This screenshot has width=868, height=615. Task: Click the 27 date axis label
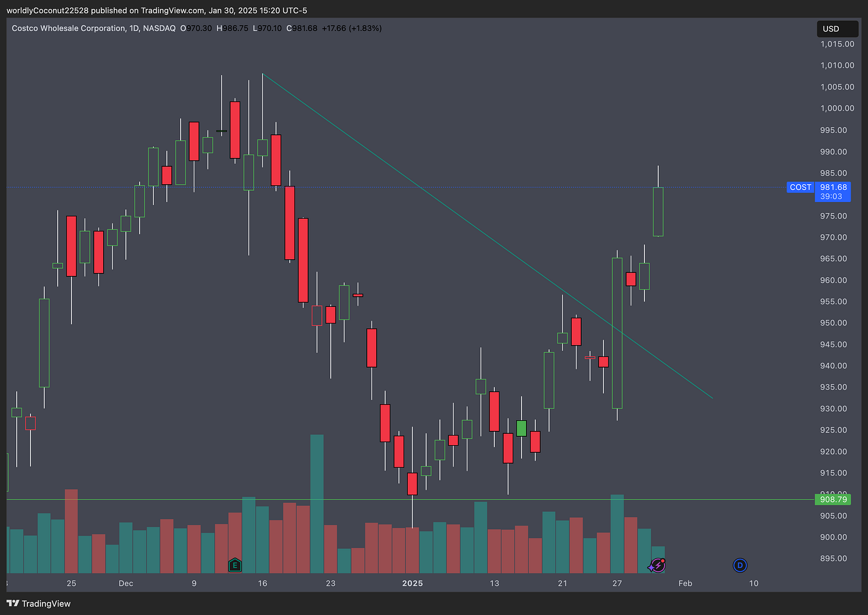coord(617,583)
